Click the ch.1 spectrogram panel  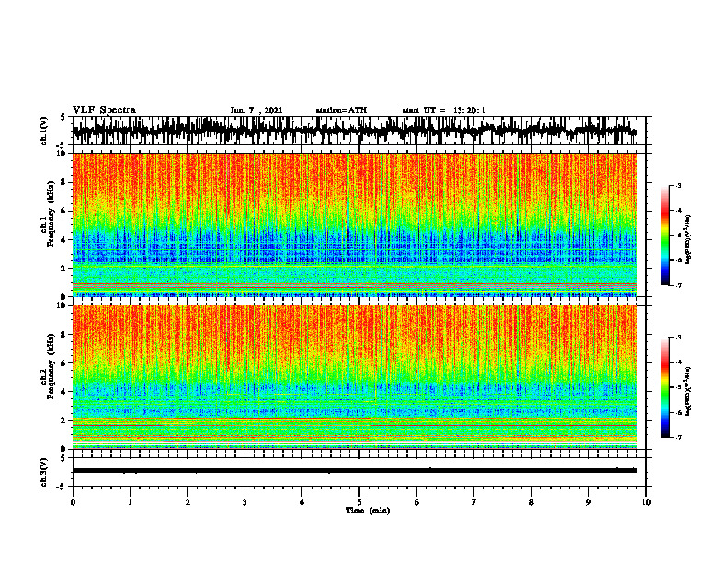(355, 224)
